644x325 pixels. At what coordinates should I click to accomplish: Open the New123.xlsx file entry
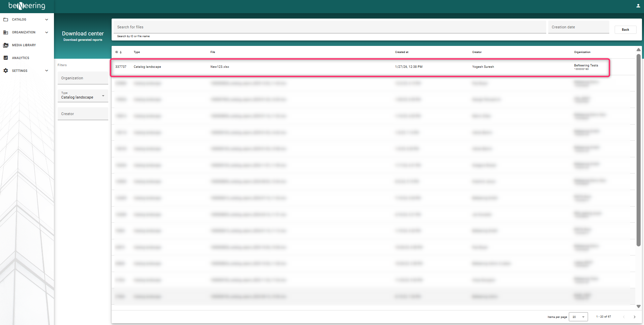[220, 67]
